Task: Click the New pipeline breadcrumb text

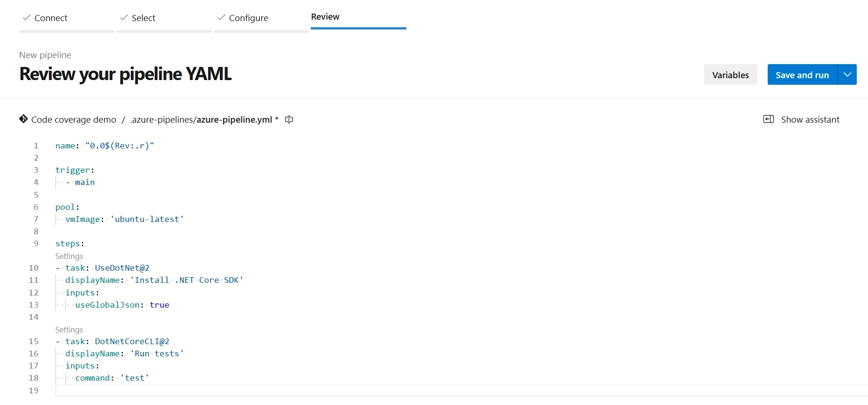Action: coord(45,55)
